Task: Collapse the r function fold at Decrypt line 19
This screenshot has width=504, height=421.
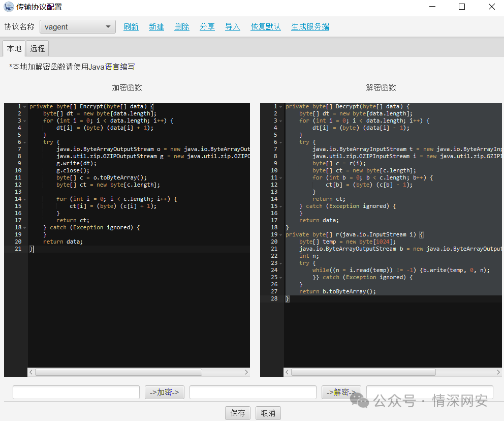Action: [x=280, y=235]
